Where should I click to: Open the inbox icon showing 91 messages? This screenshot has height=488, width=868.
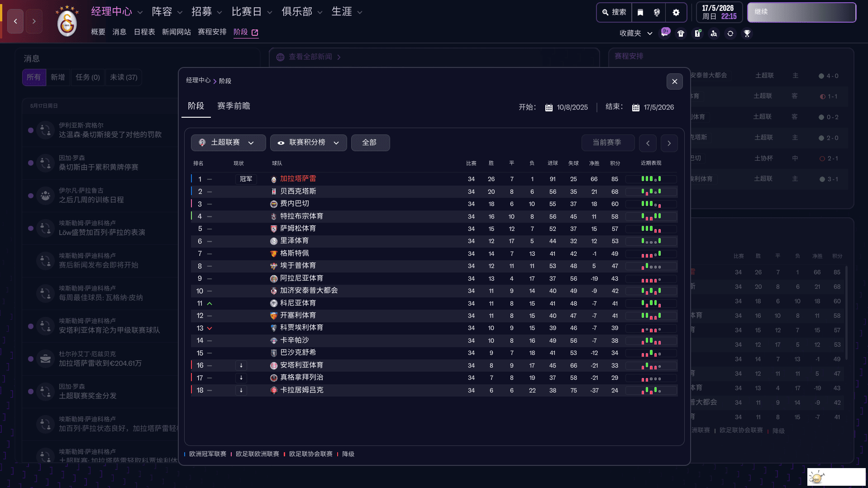pyautogui.click(x=665, y=33)
